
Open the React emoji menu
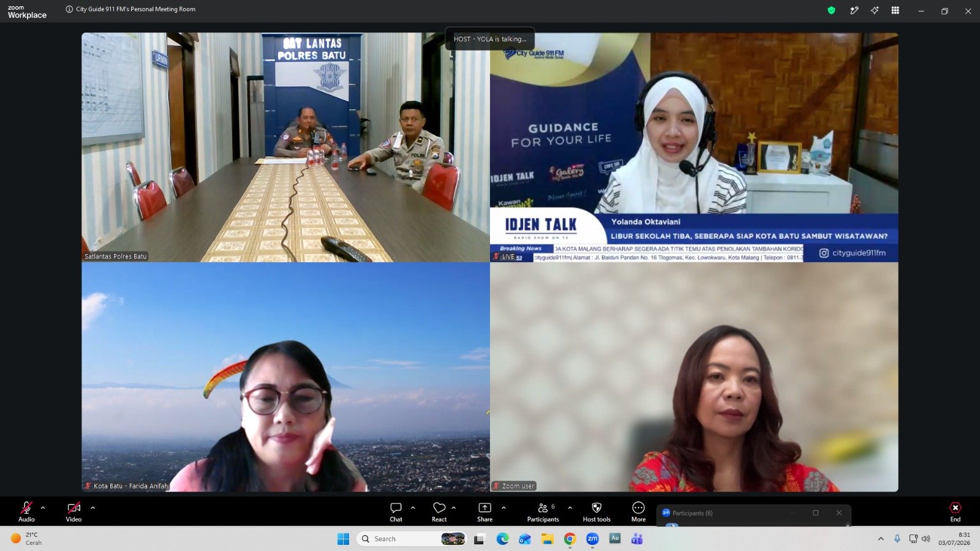(x=439, y=511)
